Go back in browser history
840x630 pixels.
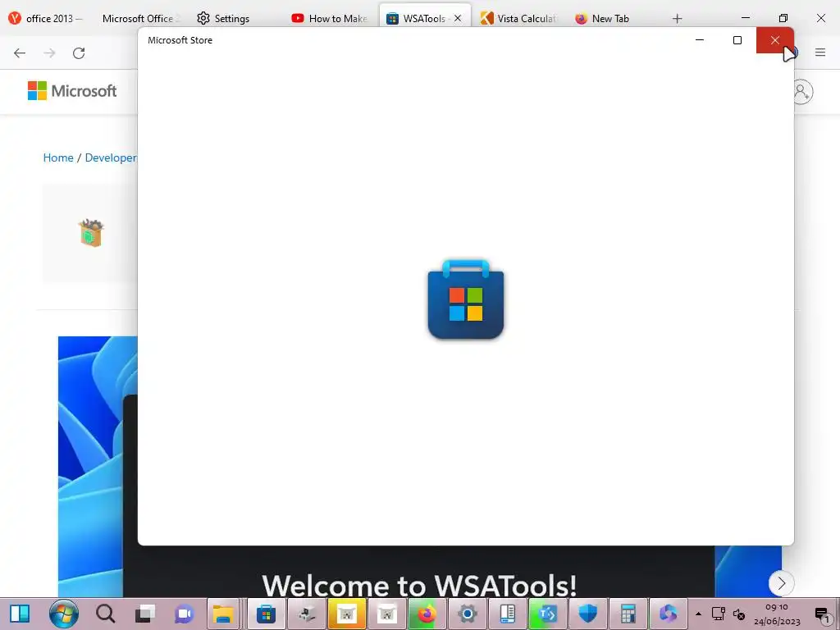tap(20, 53)
